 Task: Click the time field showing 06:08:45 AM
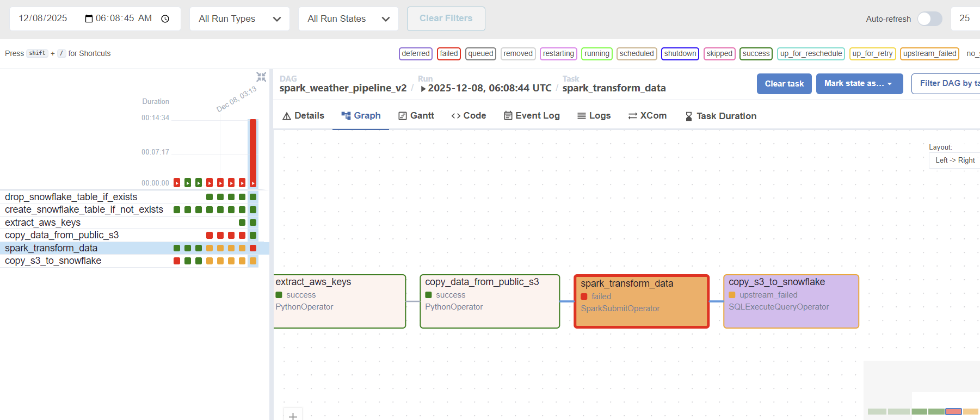point(124,18)
